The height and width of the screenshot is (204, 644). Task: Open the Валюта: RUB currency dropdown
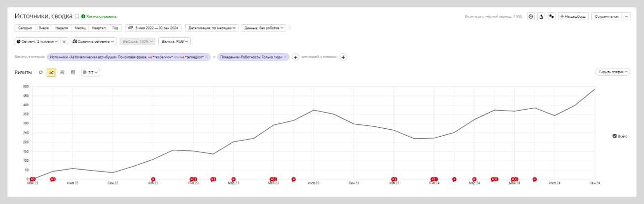[x=174, y=41]
